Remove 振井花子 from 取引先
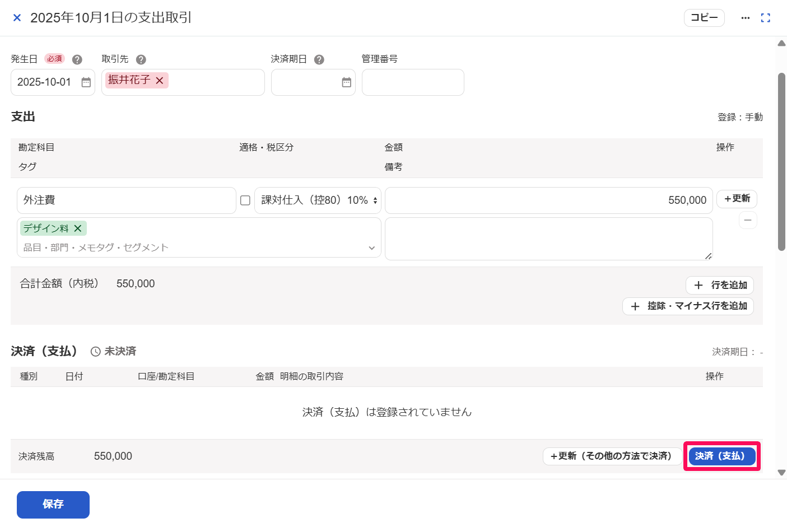 point(160,81)
